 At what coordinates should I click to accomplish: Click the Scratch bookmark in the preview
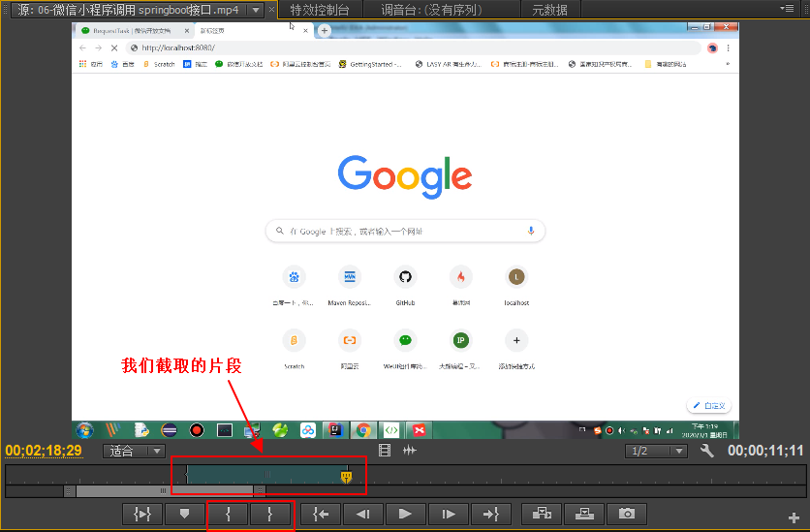click(159, 64)
